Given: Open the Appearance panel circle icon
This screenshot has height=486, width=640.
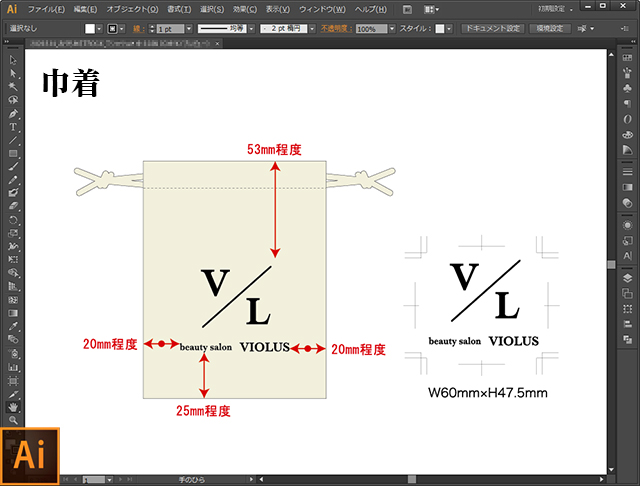Looking at the screenshot, I should (627, 225).
